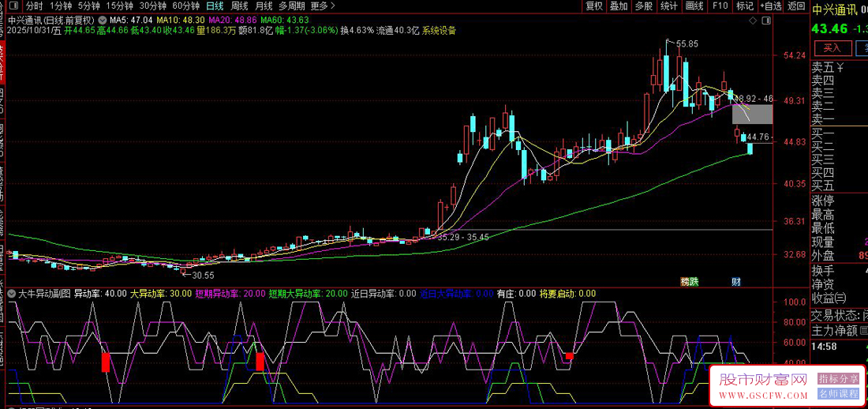This screenshot has height=409, width=868.
Task: Click the 榜跌 marker on the chart
Action: click(x=690, y=282)
